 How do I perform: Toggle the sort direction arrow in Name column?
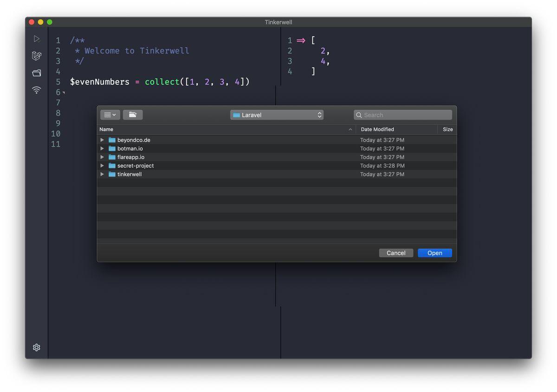(350, 129)
